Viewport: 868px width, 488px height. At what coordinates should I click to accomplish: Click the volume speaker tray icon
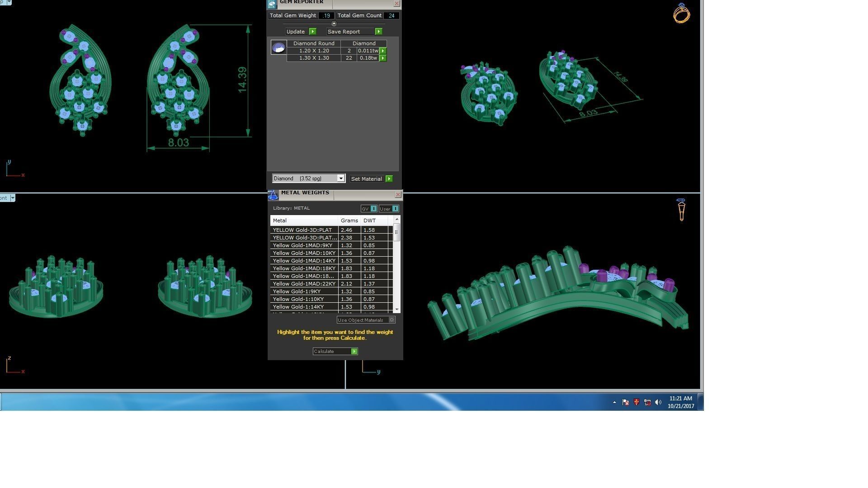click(x=658, y=402)
